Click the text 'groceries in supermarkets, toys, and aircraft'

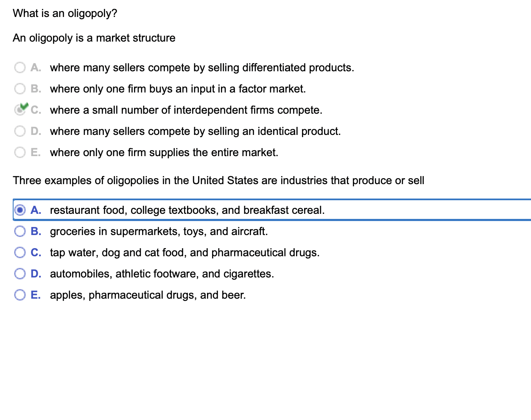(x=159, y=231)
